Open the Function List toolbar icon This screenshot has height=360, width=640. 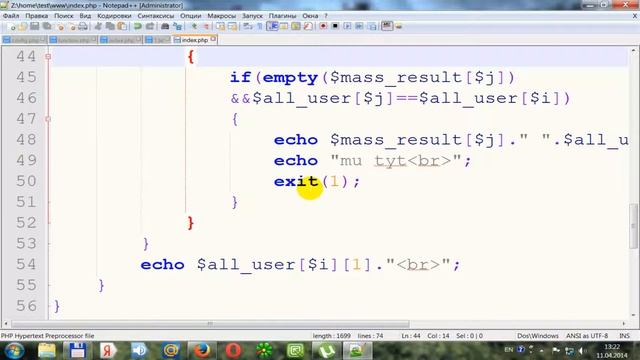[x=308, y=27]
